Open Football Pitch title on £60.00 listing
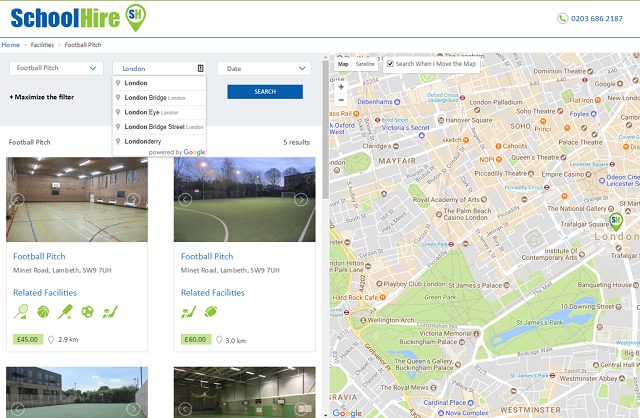This screenshot has width=640, height=418. [207, 256]
